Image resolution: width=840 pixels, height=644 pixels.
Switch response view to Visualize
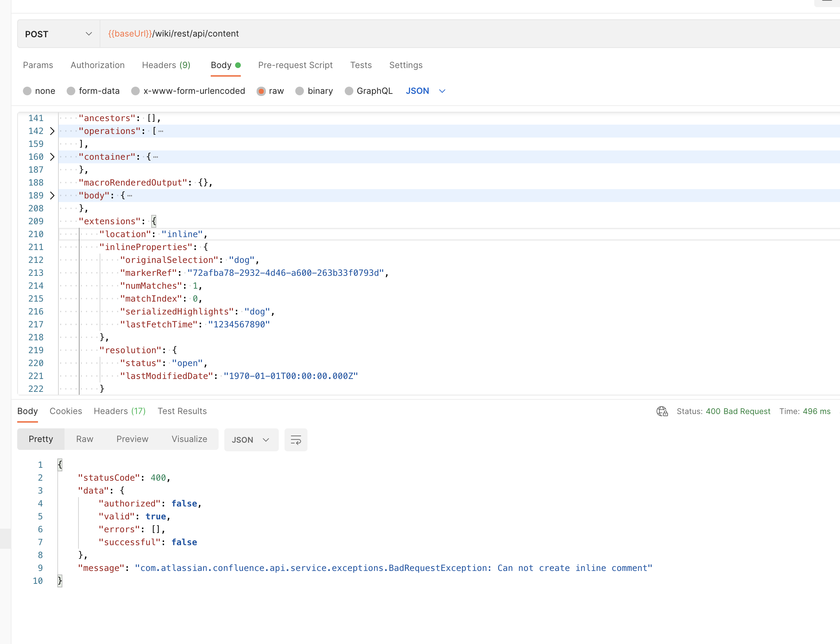pos(189,439)
